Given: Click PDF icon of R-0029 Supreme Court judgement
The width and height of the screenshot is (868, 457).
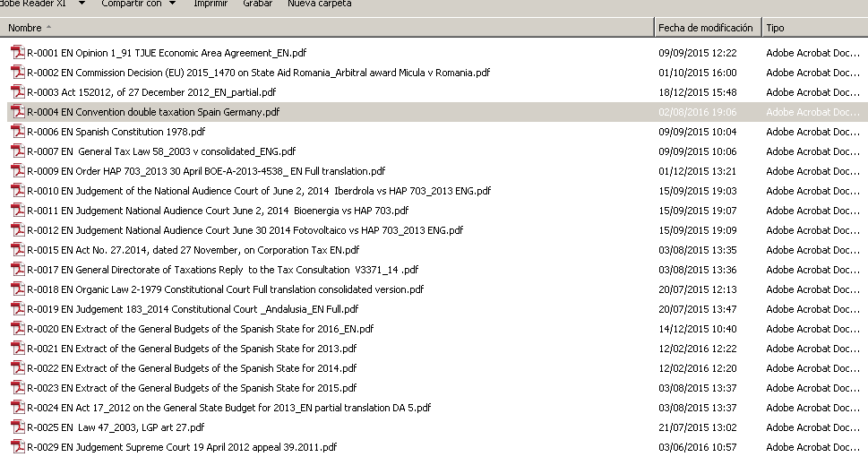Looking at the screenshot, I should tap(18, 447).
